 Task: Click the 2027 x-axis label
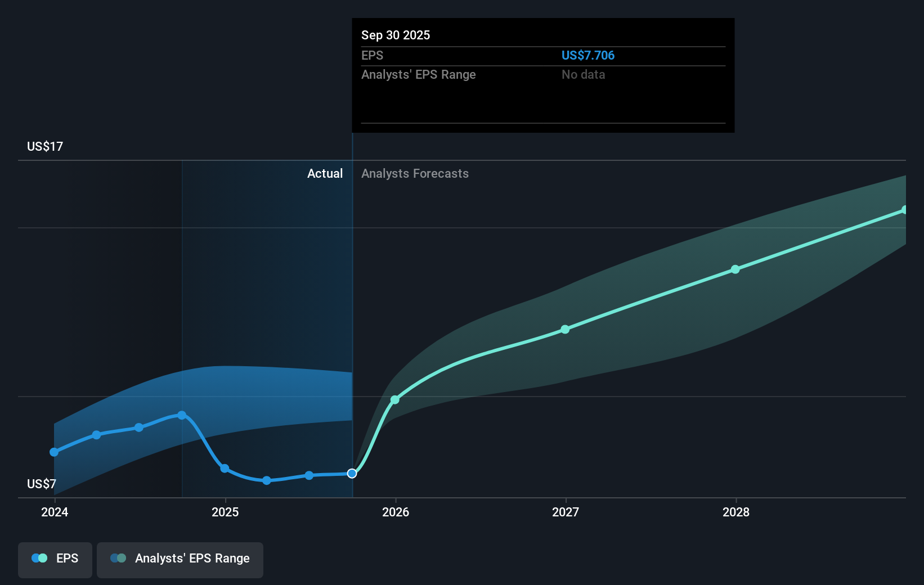(566, 512)
